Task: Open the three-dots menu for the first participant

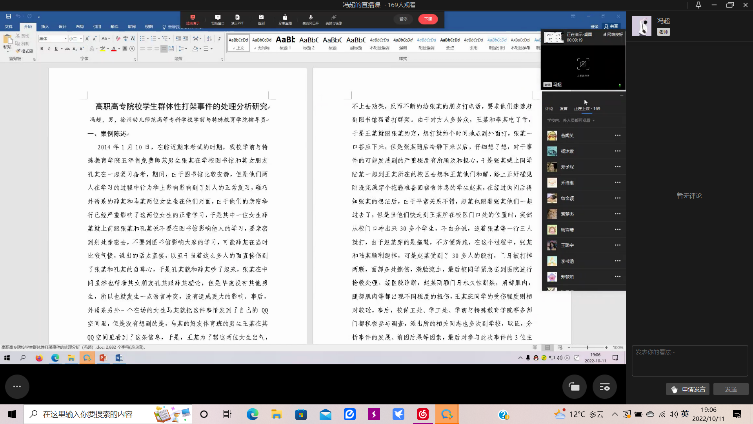Action: click(x=618, y=136)
